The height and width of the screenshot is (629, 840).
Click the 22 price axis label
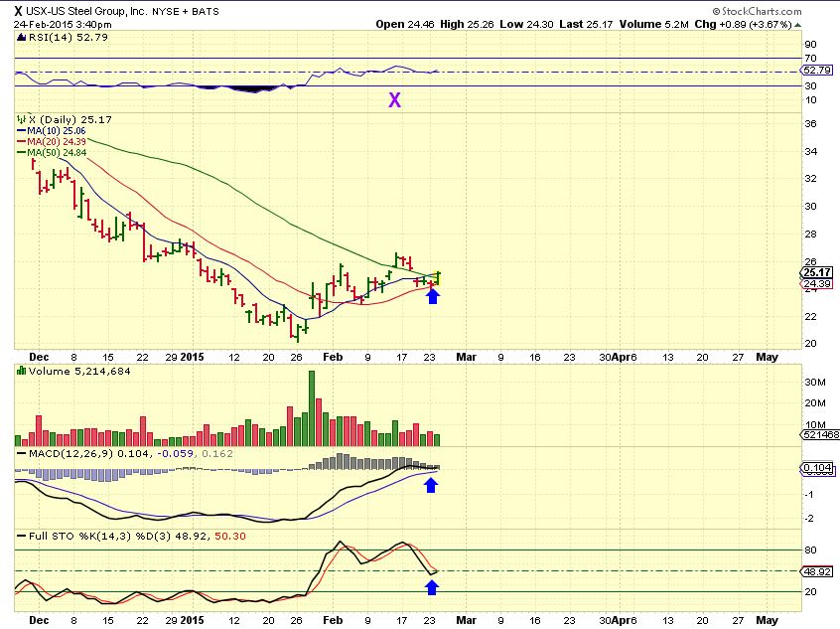810,316
